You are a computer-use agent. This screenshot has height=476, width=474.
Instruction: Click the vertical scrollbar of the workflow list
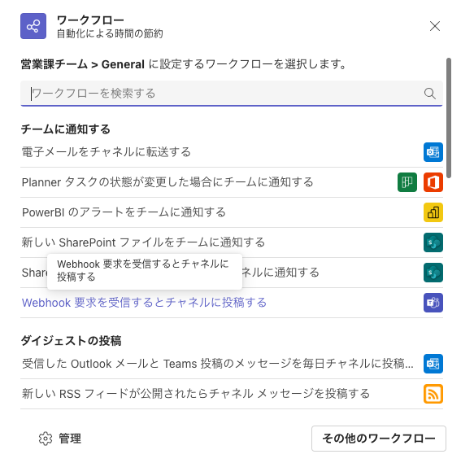(x=449, y=118)
